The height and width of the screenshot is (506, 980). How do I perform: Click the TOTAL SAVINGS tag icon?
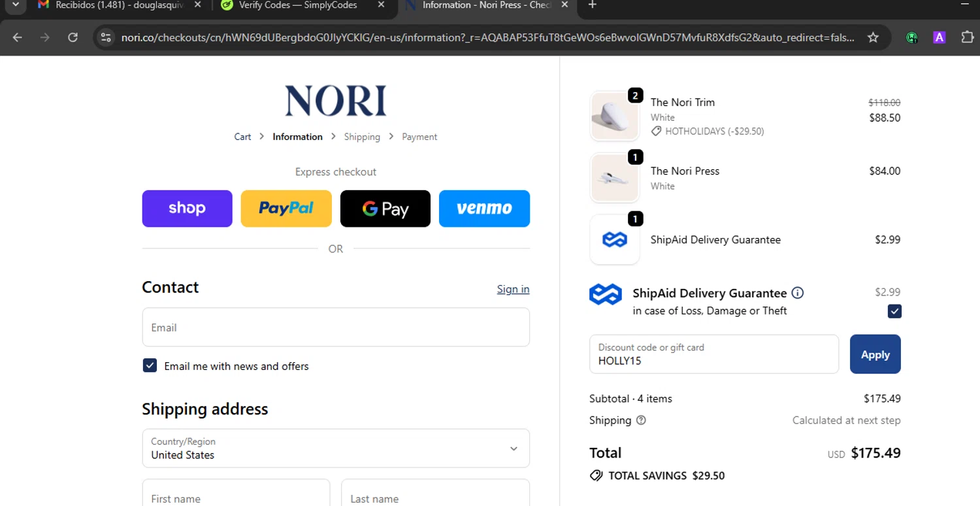tap(596, 475)
